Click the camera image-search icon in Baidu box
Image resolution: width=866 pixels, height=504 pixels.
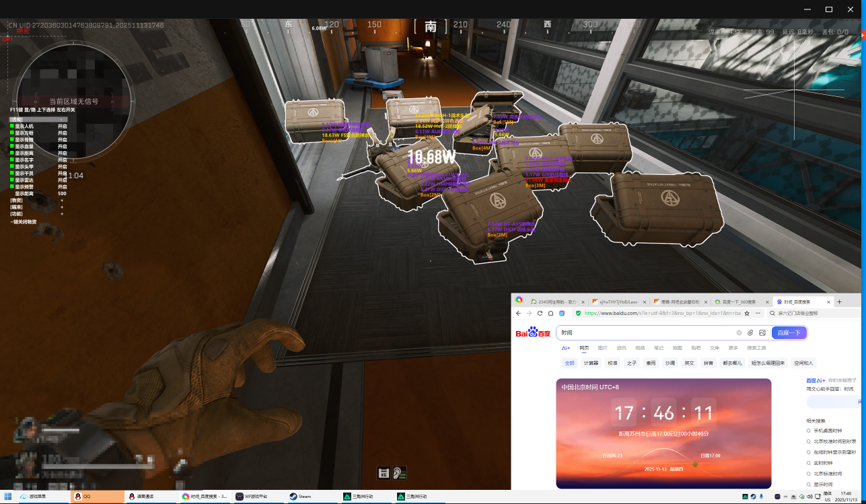762,332
